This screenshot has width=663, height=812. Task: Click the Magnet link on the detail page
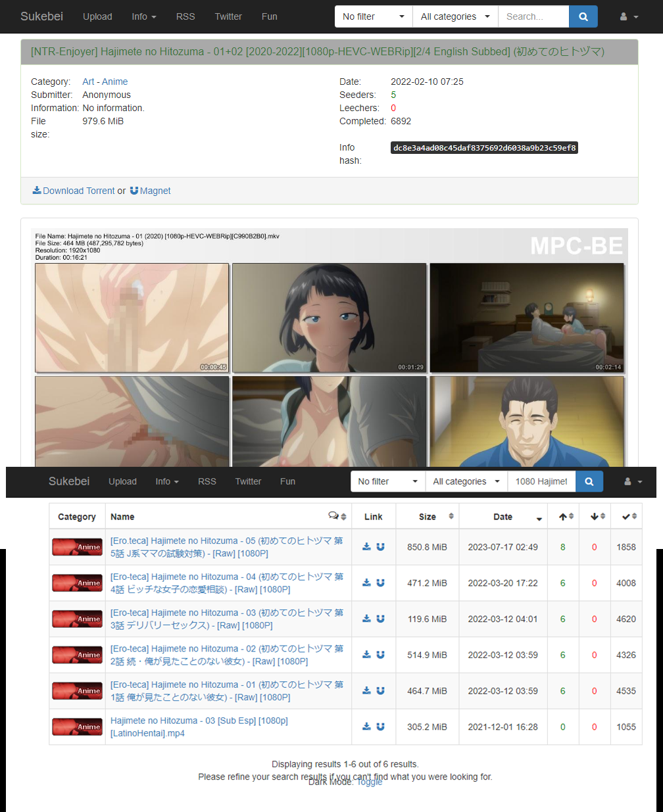pyautogui.click(x=150, y=191)
